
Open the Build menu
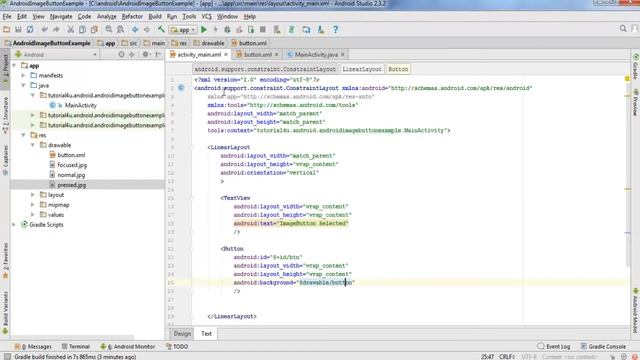[x=155, y=17]
